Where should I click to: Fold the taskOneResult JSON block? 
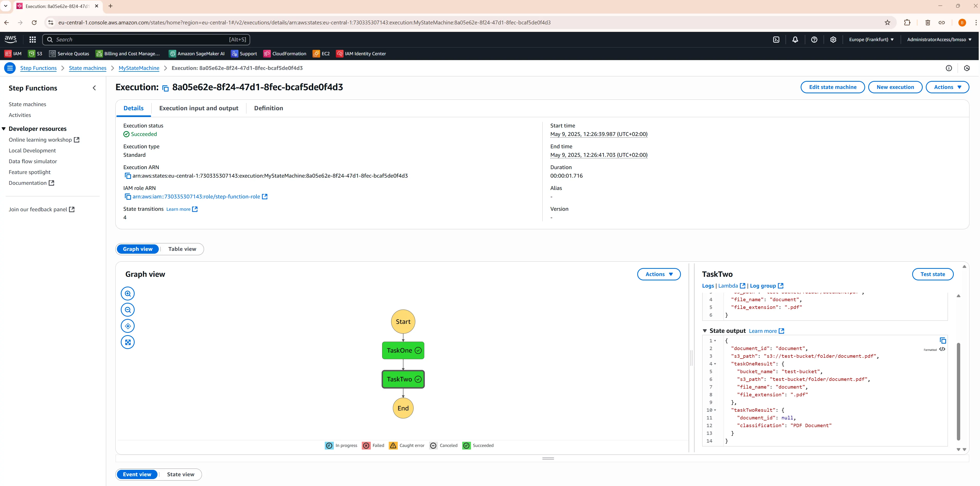(x=715, y=364)
